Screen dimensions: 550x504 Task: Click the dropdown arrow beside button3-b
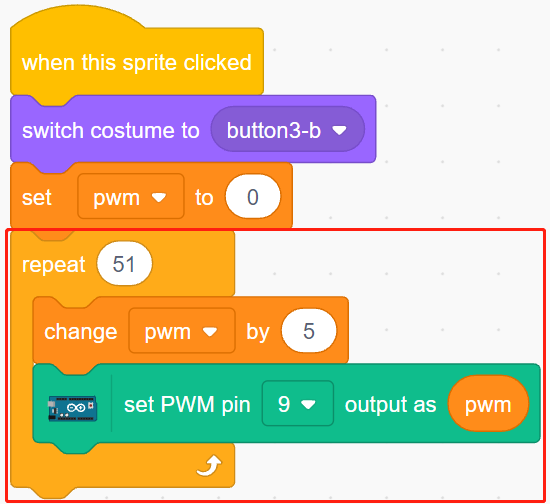tap(339, 130)
